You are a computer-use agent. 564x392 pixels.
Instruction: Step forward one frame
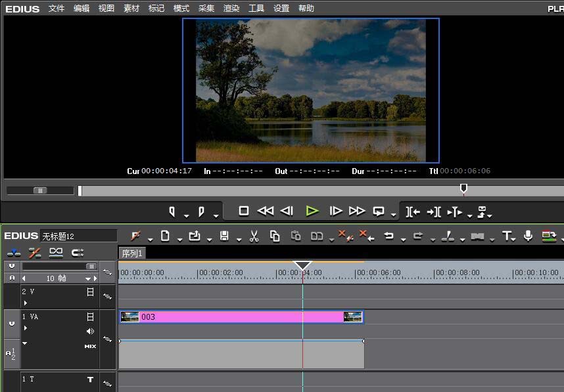[336, 211]
